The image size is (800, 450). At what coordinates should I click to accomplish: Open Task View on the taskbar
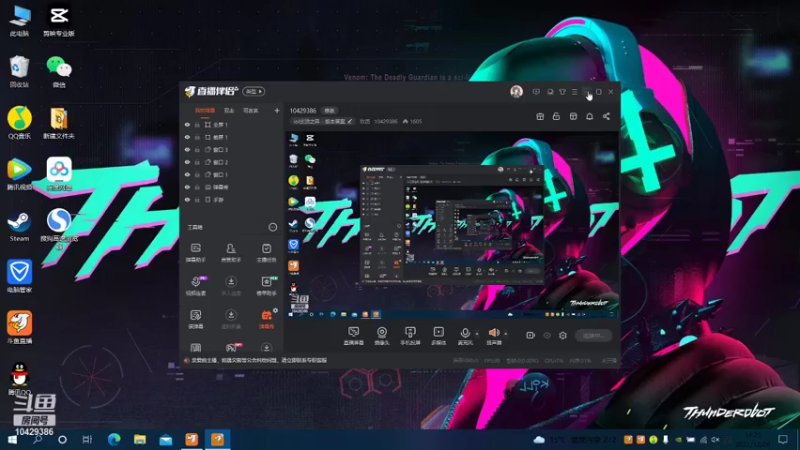click(87, 439)
